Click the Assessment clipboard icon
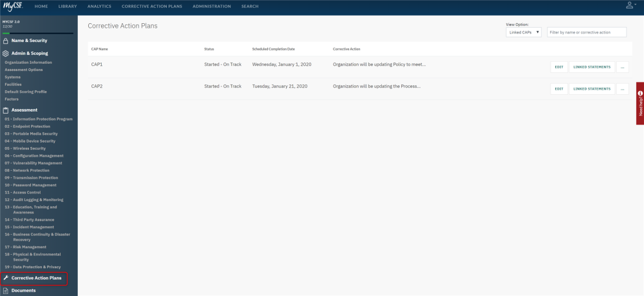Image resolution: width=644 pixels, height=296 pixels. (6, 110)
